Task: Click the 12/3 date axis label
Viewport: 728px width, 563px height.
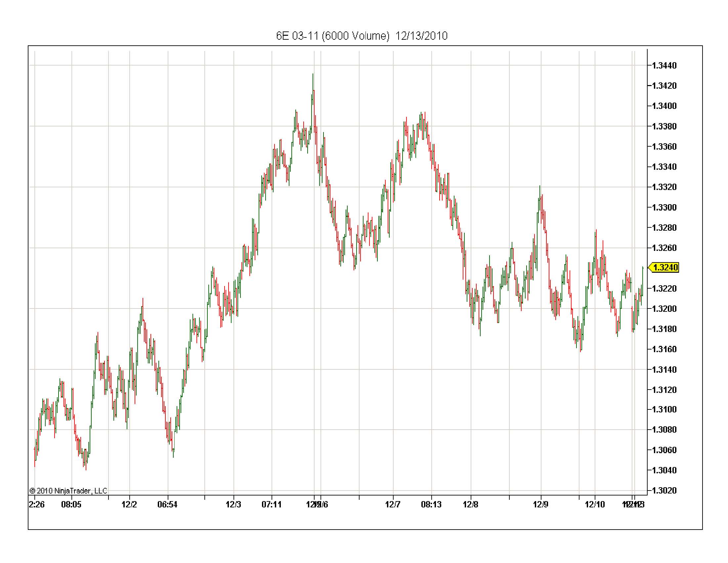Action: pyautogui.click(x=233, y=504)
